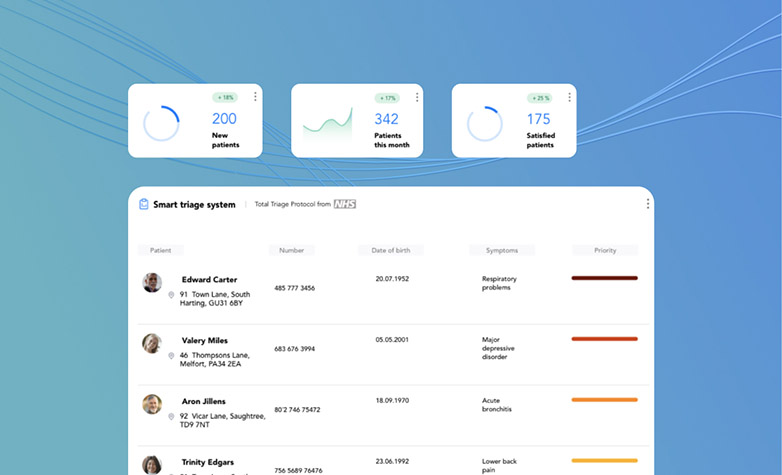
Task: Open the Satisfied patients card options menu
Action: 569,97
